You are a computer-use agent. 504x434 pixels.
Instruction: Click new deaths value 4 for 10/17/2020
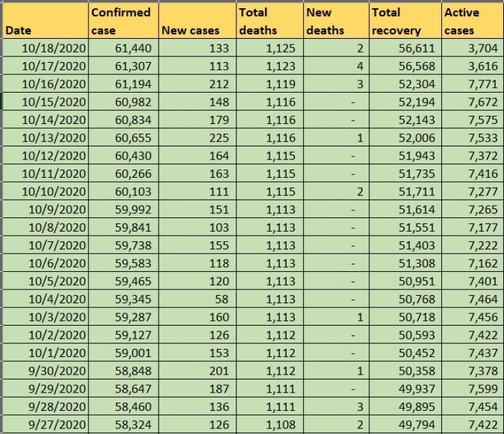336,66
